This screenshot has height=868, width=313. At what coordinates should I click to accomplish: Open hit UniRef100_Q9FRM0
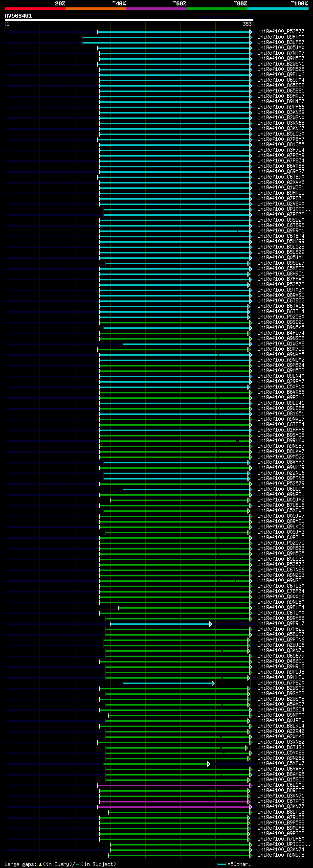coord(281,37)
